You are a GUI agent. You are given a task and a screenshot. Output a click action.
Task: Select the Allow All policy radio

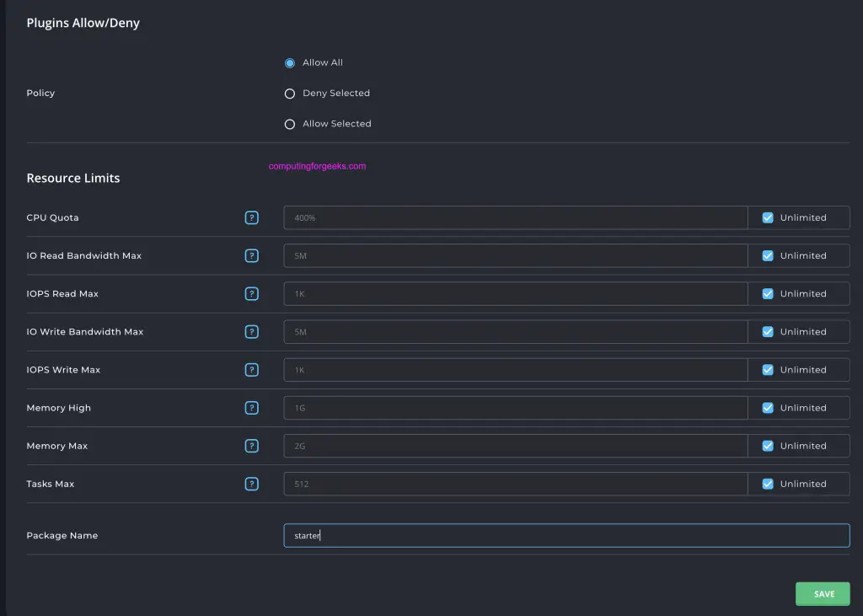[x=290, y=62]
